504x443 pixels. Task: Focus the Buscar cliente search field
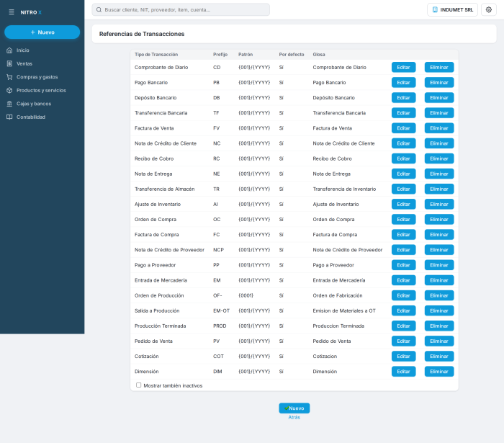tap(181, 9)
